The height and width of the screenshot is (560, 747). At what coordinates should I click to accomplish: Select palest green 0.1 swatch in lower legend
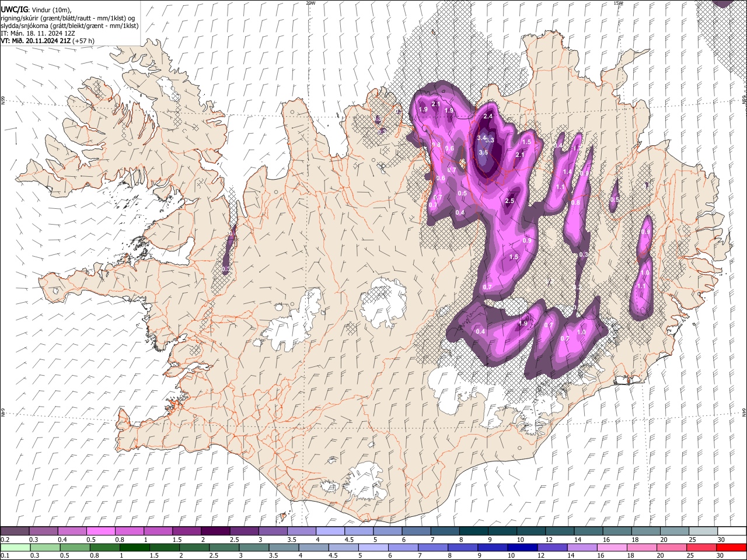15,547
